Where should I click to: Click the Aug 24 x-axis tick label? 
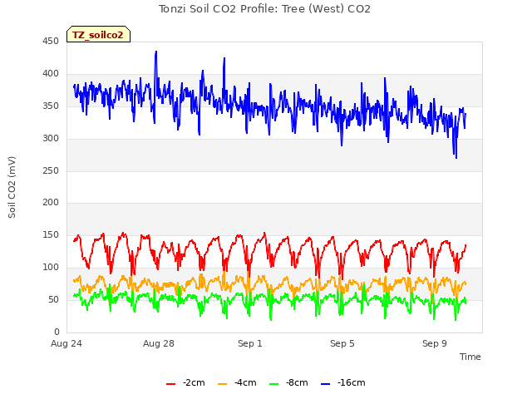(66, 343)
